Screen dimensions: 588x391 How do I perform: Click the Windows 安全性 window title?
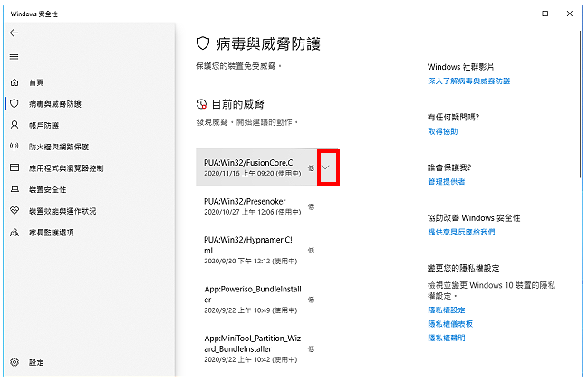point(34,14)
